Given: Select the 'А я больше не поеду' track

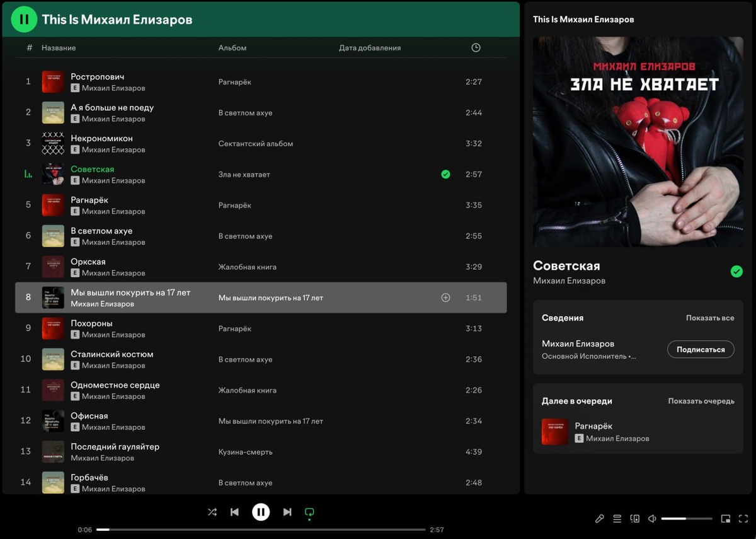Looking at the screenshot, I should tap(112, 107).
